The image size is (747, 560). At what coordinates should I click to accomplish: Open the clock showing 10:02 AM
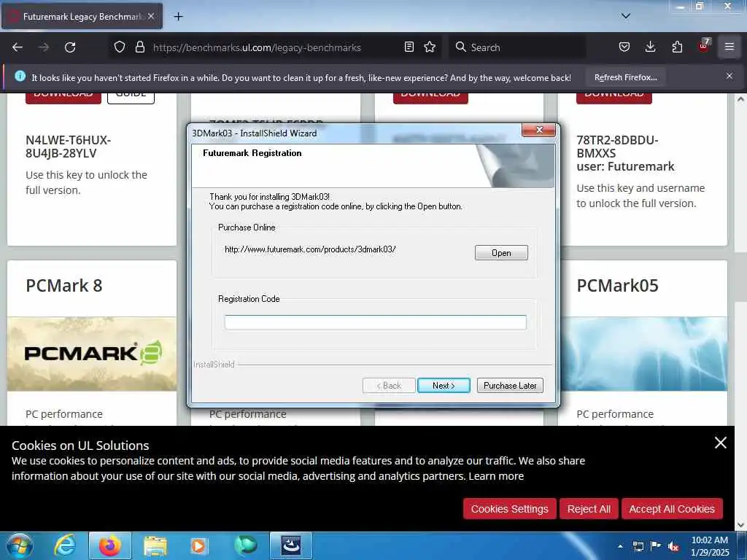tap(709, 546)
